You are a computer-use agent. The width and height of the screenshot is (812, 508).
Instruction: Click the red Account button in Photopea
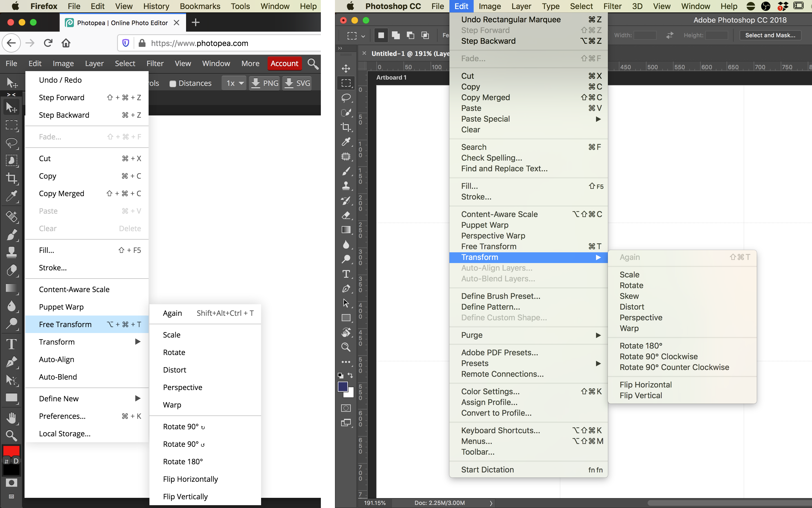tap(284, 63)
